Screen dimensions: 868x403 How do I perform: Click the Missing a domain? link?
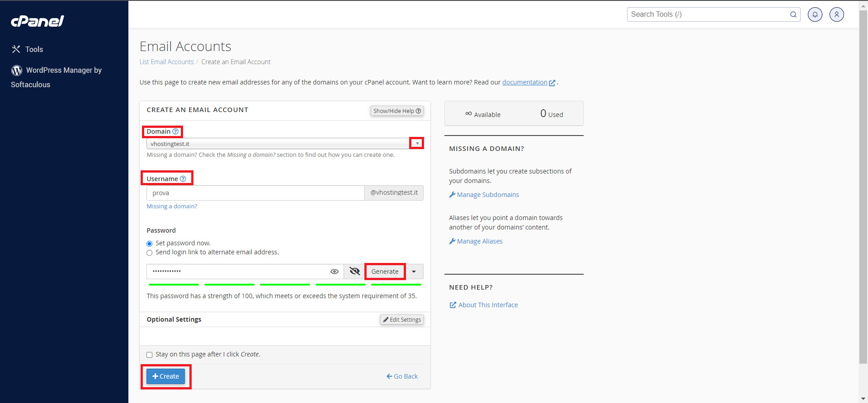click(172, 206)
